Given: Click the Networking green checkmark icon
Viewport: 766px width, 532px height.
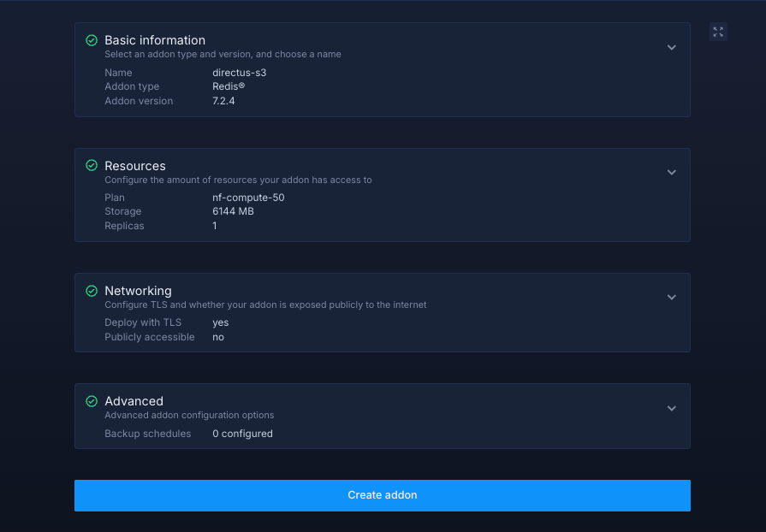Looking at the screenshot, I should 92,291.
